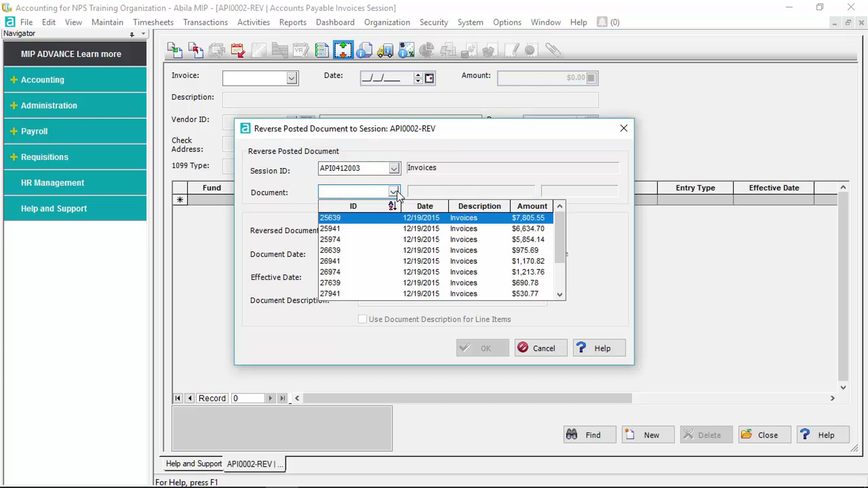Expand the Requisitions navigator section
Image resolution: width=868 pixels, height=488 pixels.
tap(75, 157)
